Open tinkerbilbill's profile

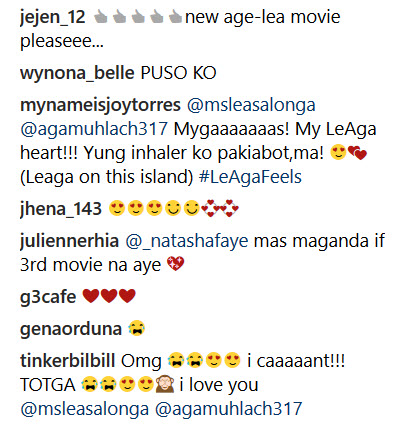[x=67, y=361]
